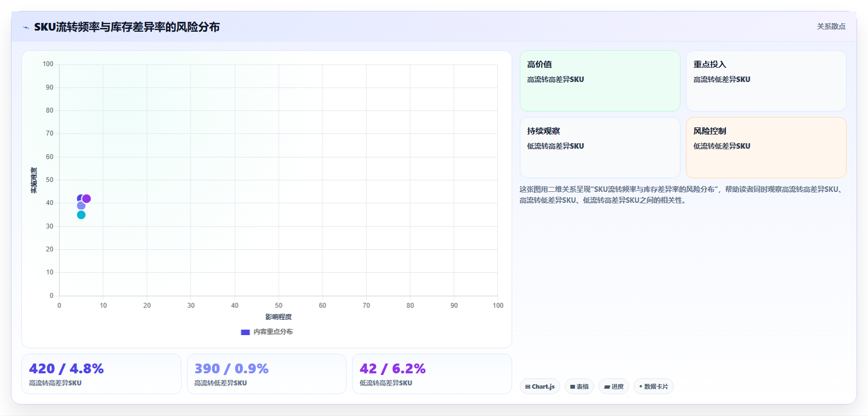Click the chart title SKU流转频率与库存差异率的风险分布

tap(127, 27)
